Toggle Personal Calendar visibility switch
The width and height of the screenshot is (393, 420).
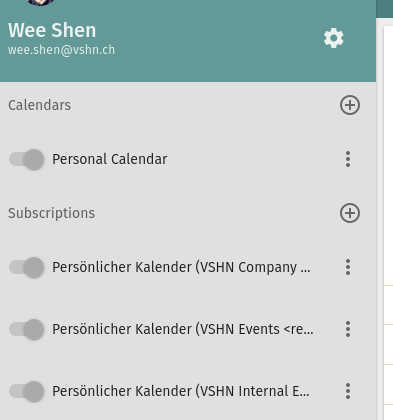(27, 159)
